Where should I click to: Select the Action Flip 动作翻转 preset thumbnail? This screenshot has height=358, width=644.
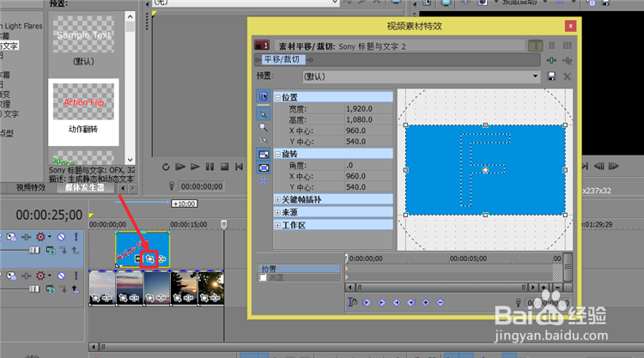pyautogui.click(x=83, y=112)
